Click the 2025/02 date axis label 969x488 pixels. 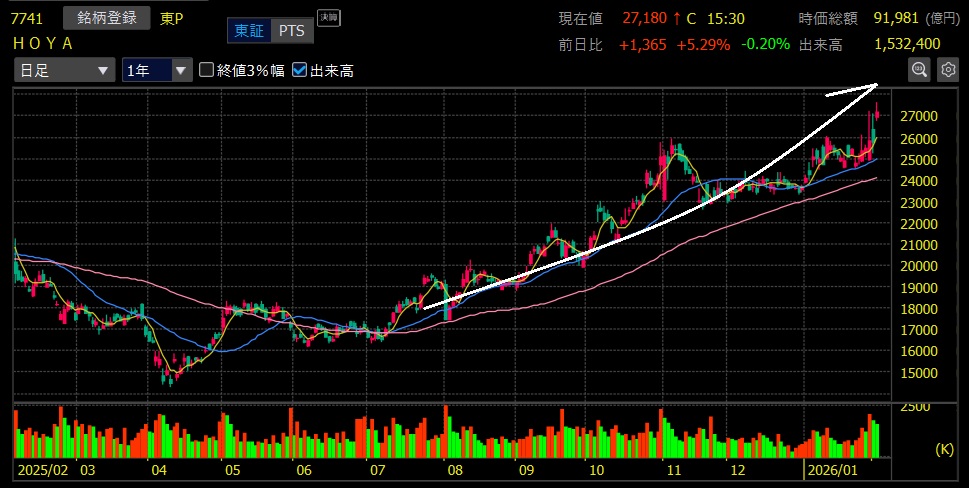pos(41,469)
